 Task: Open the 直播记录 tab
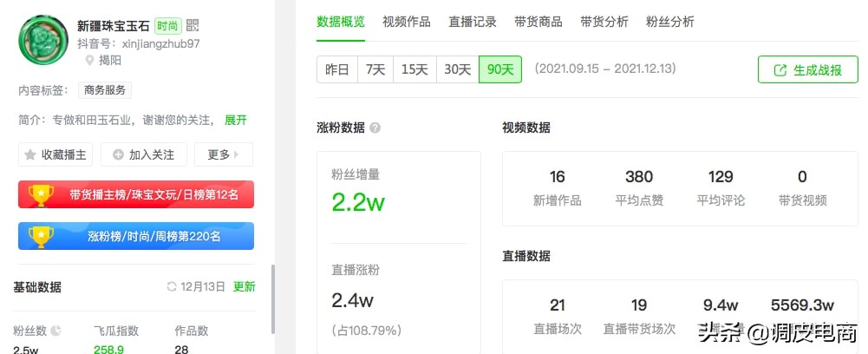click(x=473, y=23)
